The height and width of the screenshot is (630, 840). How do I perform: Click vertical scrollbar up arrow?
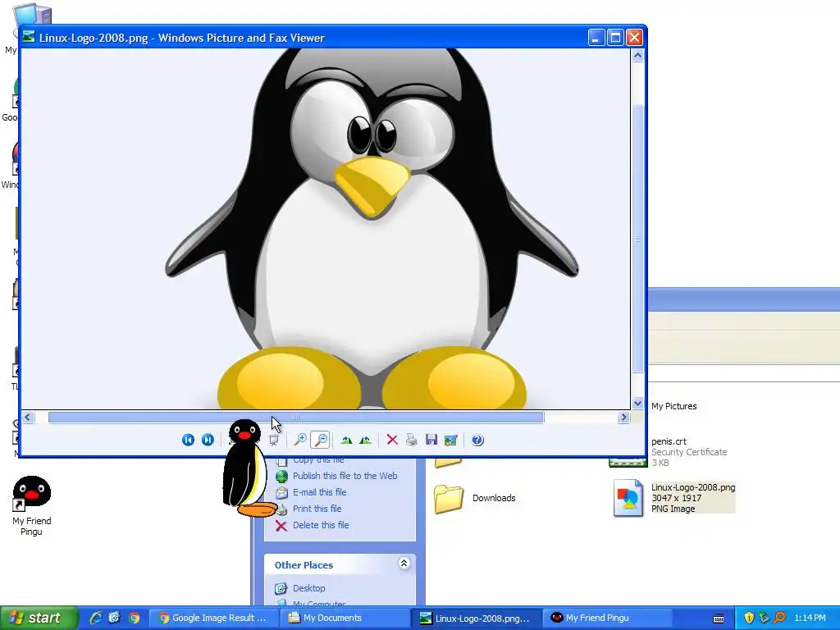point(637,55)
